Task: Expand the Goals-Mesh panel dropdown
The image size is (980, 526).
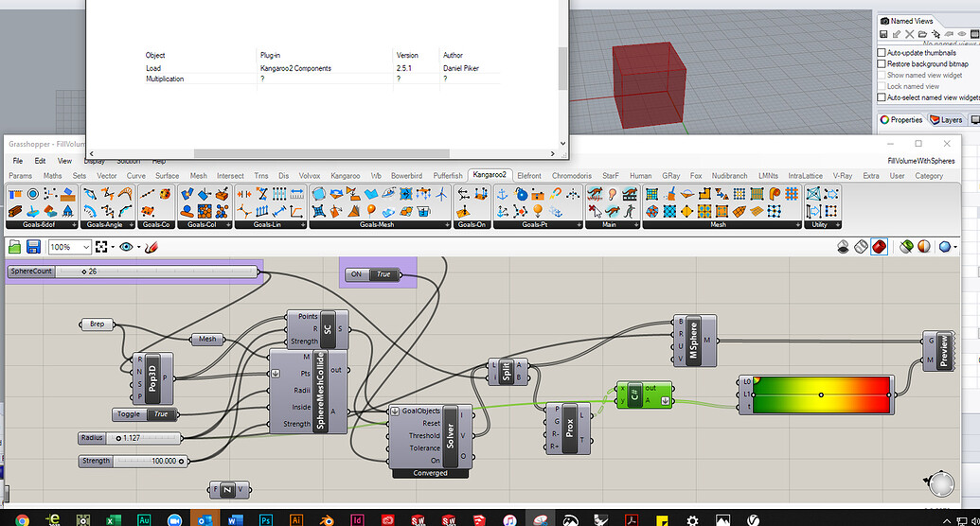Action: [x=447, y=225]
